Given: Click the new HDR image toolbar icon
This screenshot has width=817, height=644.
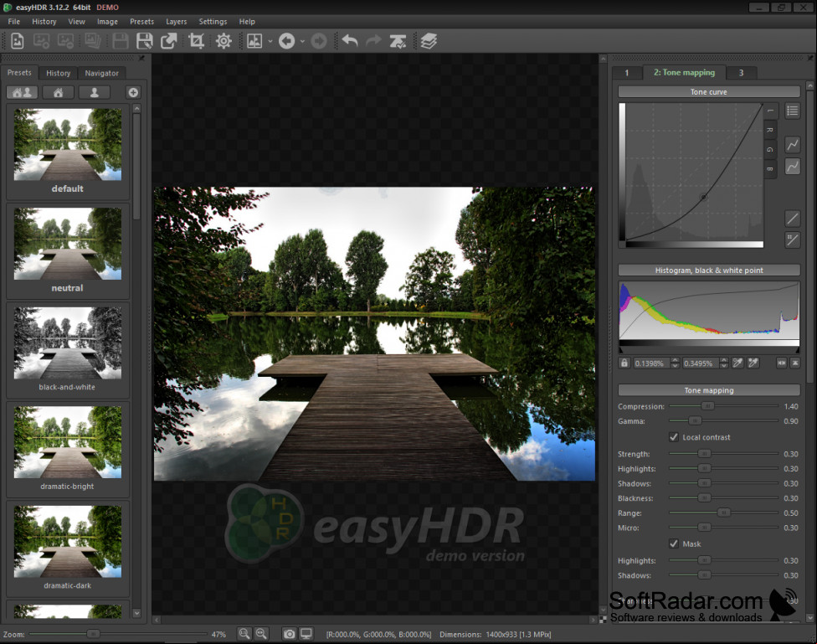Looking at the screenshot, I should pyautogui.click(x=18, y=41).
